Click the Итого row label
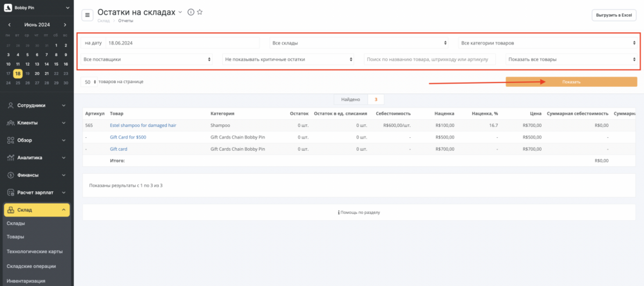Screen dimensions: 644x286 [117, 160]
